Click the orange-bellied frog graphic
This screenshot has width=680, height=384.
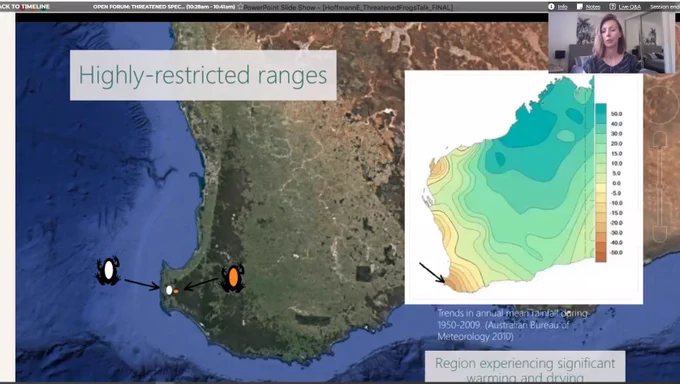click(x=232, y=278)
